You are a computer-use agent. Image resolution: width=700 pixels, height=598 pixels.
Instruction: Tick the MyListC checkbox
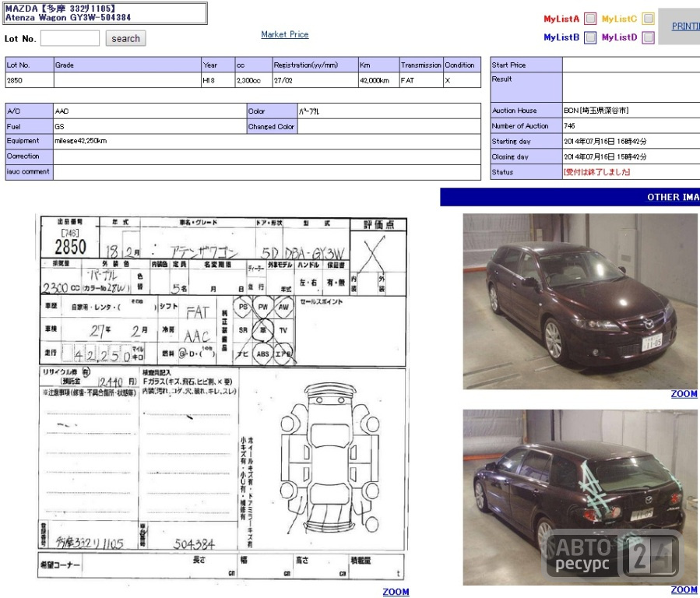pos(648,19)
